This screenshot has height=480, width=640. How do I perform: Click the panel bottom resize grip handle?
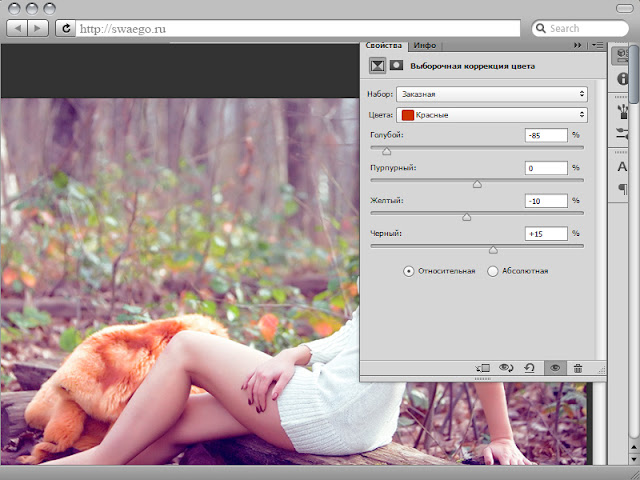[x=483, y=379]
